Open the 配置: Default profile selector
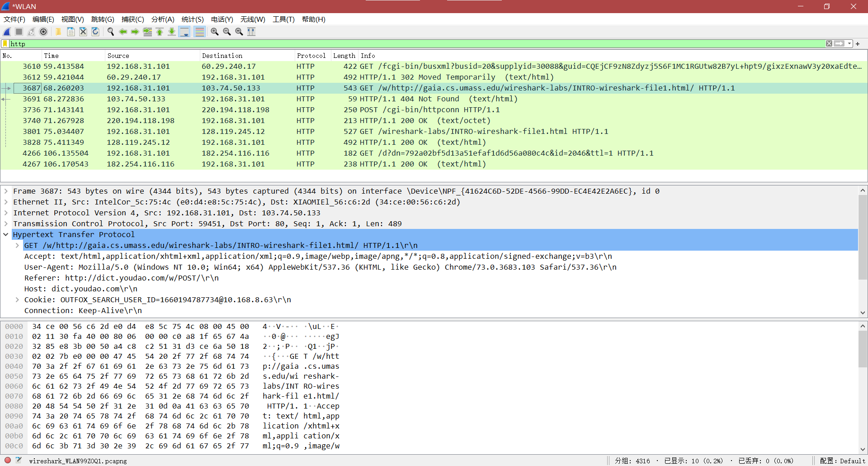868x466 pixels. tap(842, 461)
